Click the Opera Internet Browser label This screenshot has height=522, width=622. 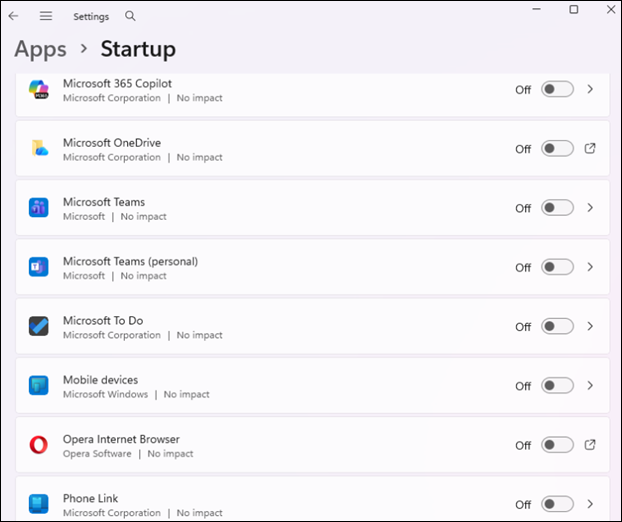(x=121, y=439)
